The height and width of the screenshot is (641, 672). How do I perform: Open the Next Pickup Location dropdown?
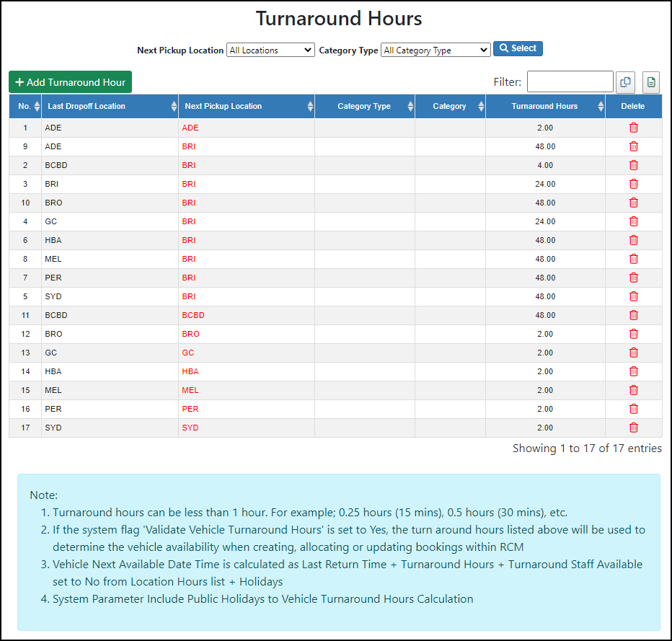[x=270, y=50]
